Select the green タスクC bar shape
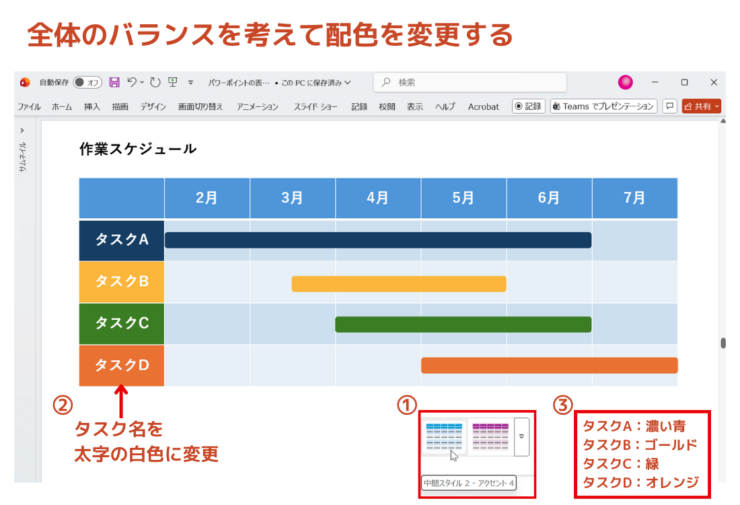 pyautogui.click(x=463, y=324)
